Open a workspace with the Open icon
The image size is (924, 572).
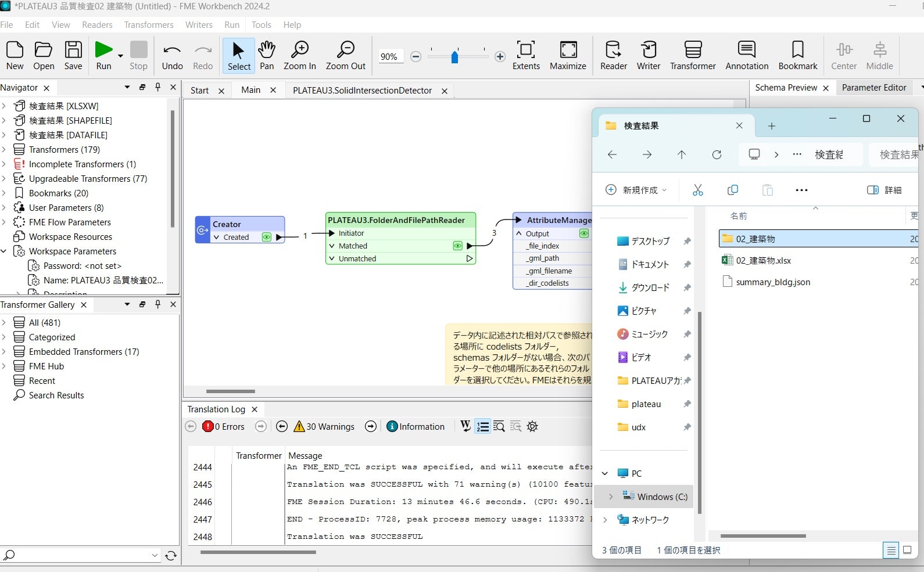[44, 56]
